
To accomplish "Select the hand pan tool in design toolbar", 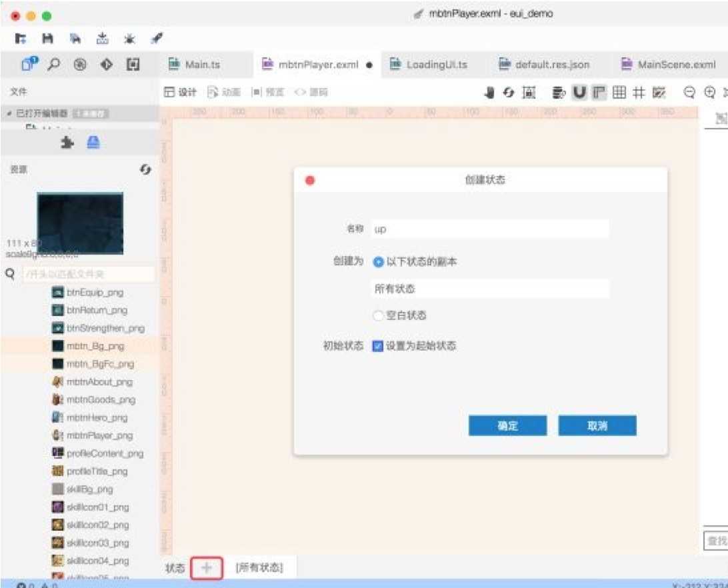I will coord(489,93).
